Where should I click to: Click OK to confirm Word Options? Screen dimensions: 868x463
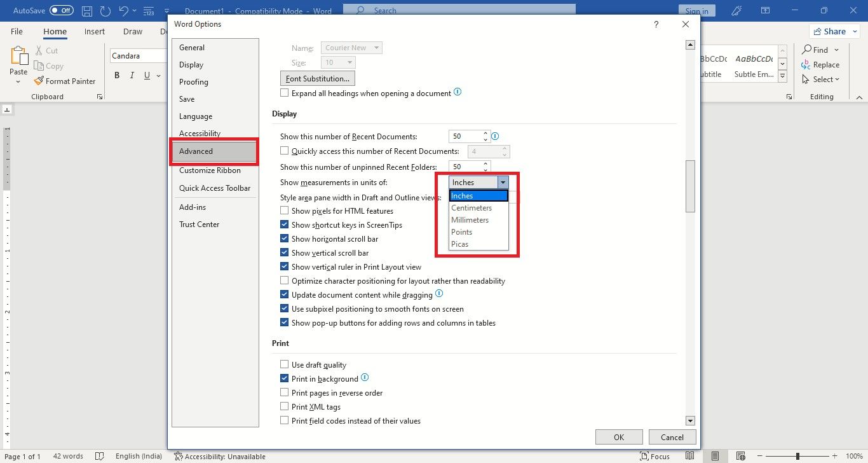point(619,437)
